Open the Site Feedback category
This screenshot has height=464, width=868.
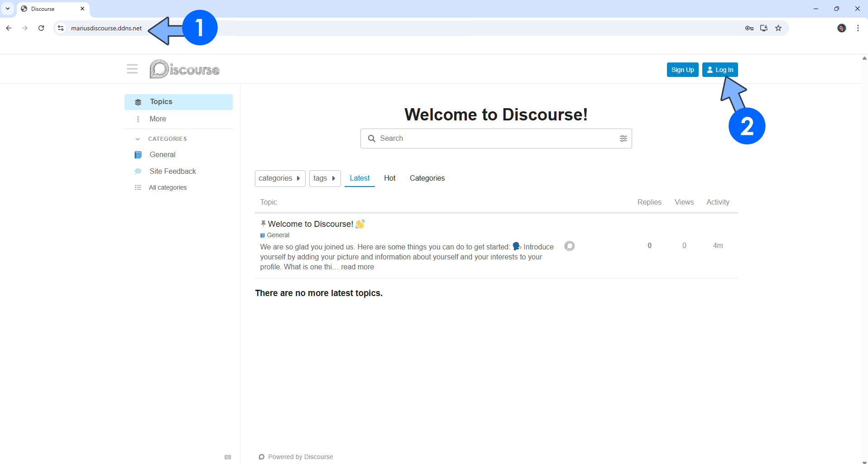tap(173, 172)
